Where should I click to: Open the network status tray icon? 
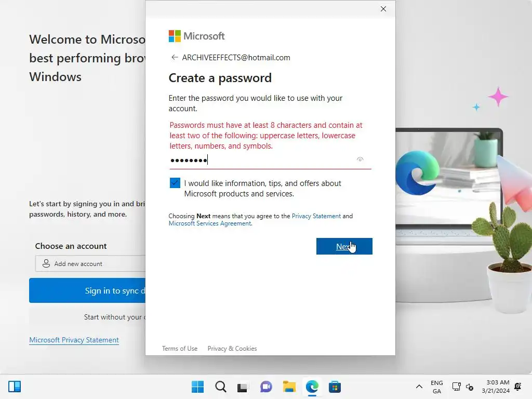coord(456,387)
